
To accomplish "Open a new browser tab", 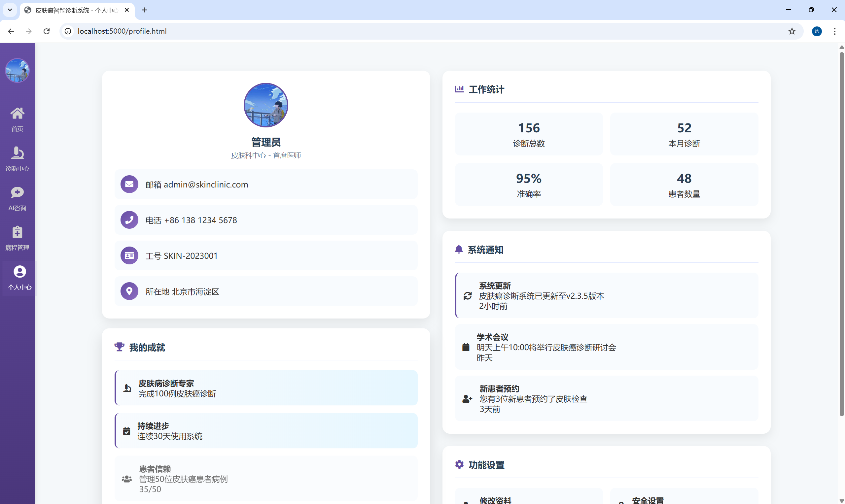I will pyautogui.click(x=145, y=10).
